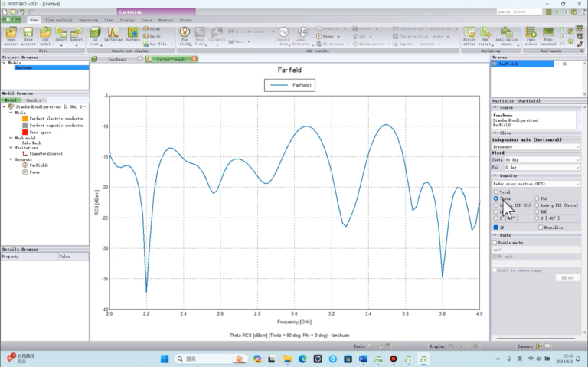The image size is (588, 367).
Task: Click the taskbar search box
Action: click(211, 359)
